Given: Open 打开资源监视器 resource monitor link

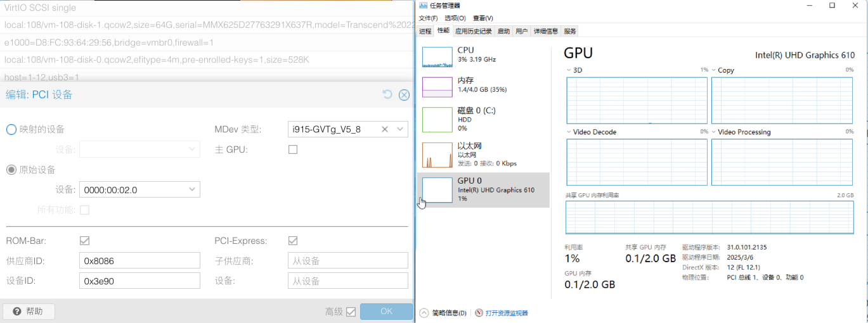Looking at the screenshot, I should pos(506,313).
